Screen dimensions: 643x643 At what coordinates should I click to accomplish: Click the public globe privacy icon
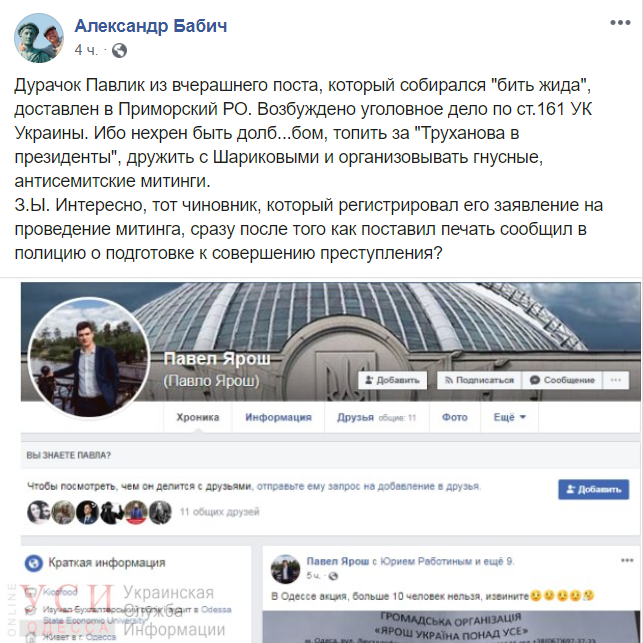coord(119,50)
